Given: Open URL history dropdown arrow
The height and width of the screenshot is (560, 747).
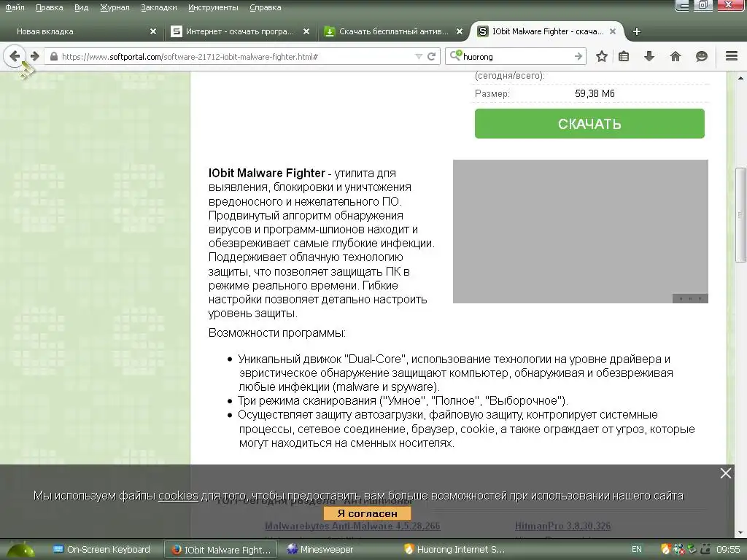Looking at the screenshot, I should coord(419,57).
